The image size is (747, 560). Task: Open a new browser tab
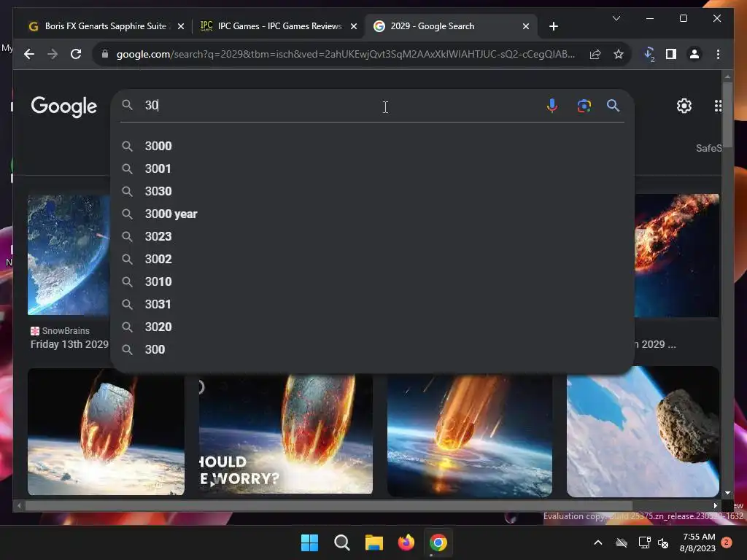[554, 26]
